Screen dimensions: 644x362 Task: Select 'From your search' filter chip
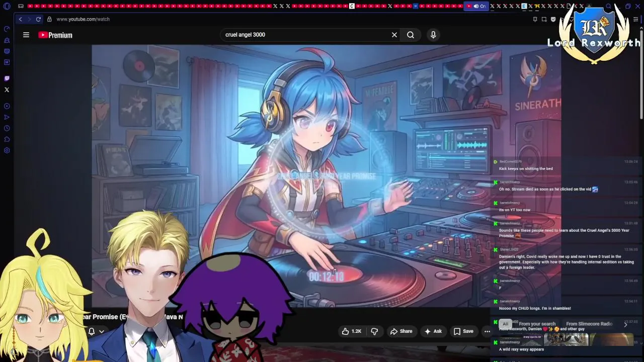[x=537, y=324]
